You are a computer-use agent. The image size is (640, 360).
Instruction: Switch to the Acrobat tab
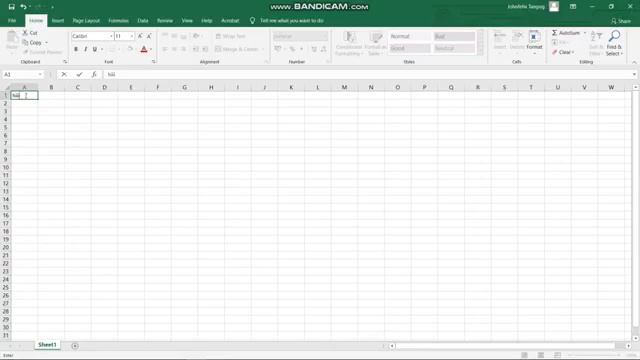230,20
